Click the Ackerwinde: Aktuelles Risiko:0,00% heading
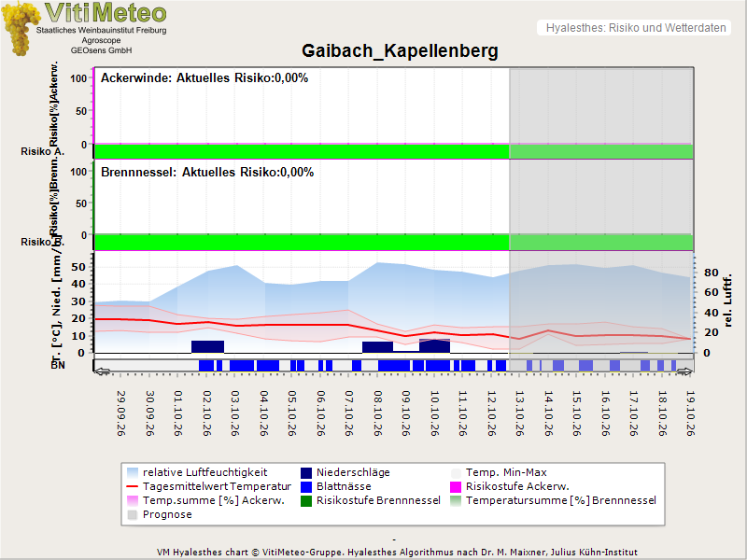This screenshot has height=560, width=747. (204, 78)
